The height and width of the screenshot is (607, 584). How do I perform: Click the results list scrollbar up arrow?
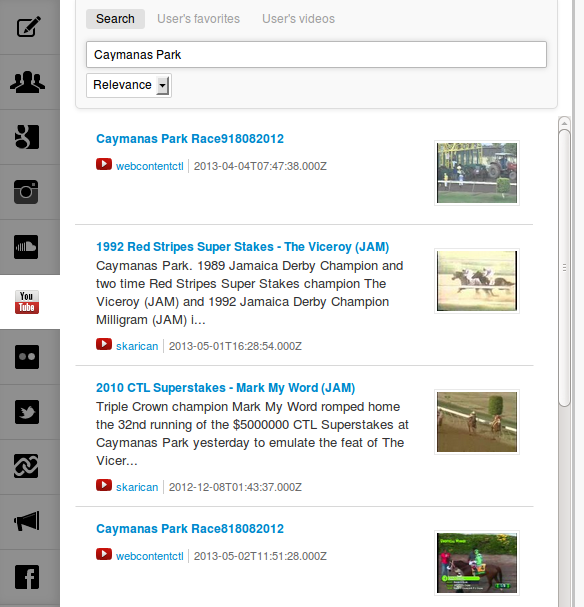(x=564, y=123)
